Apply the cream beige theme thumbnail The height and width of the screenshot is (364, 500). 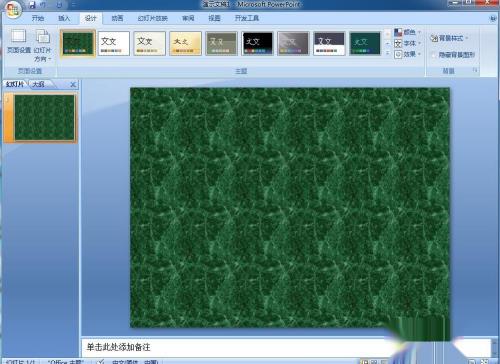point(150,43)
